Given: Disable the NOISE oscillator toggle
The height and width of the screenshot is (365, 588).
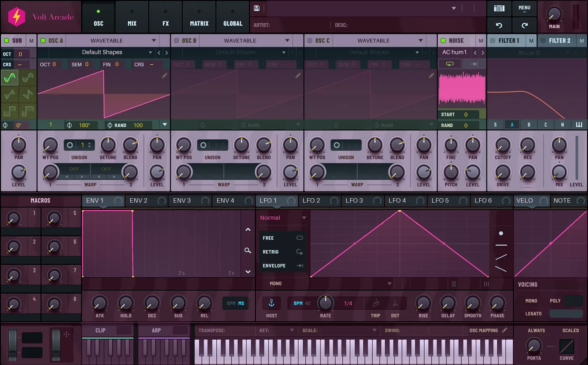Looking at the screenshot, I should tap(443, 40).
